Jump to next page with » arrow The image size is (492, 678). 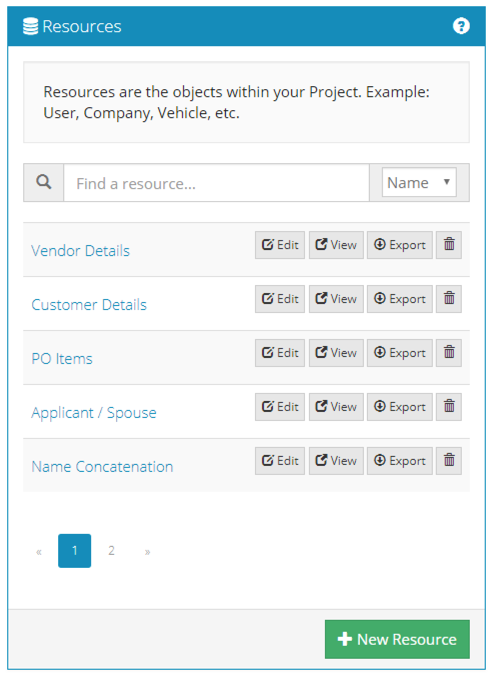[x=147, y=551]
